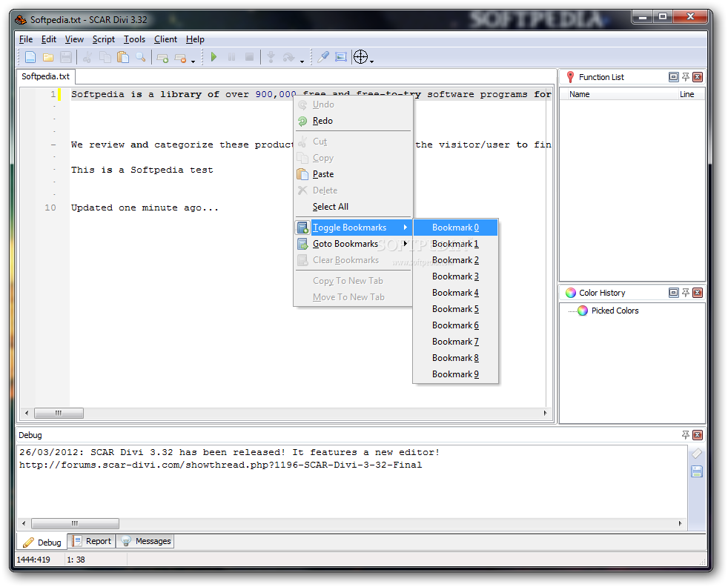Open the View menu
728x587 pixels.
tap(74, 39)
